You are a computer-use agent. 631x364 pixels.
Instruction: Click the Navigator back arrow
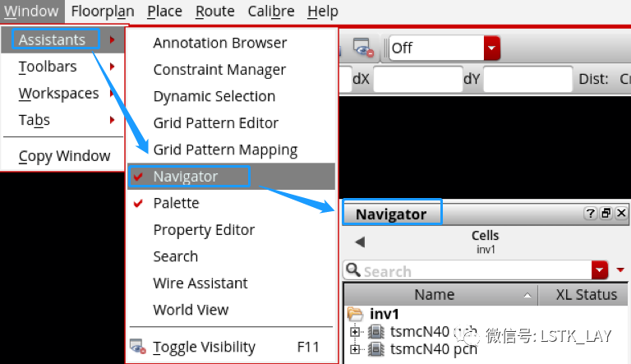coord(360,242)
